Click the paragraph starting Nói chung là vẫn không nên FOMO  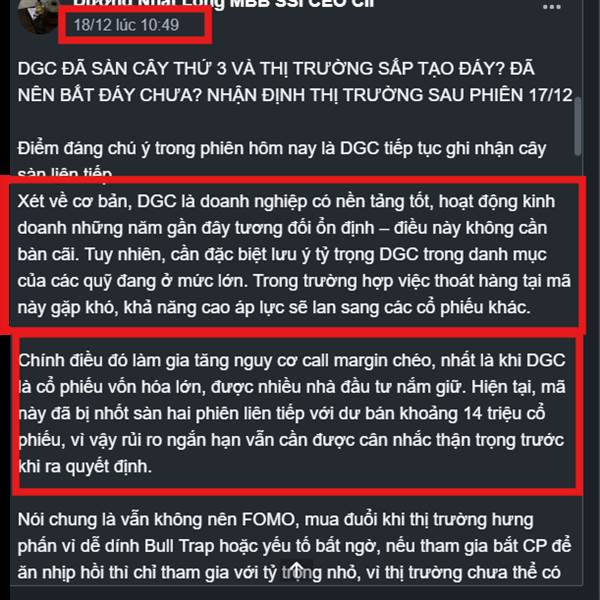(294, 546)
